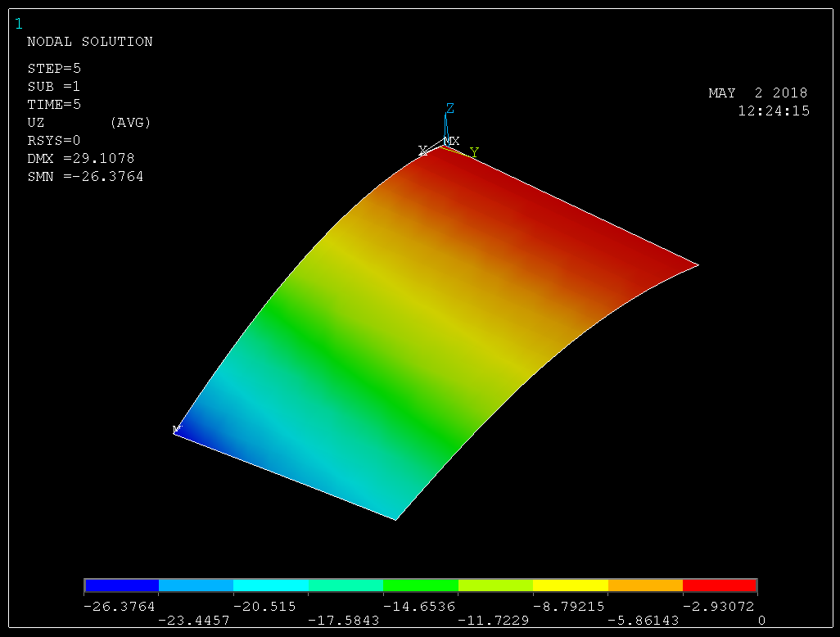840x637 pixels.
Task: Click the -20.515 legend value
Action: click(x=264, y=607)
